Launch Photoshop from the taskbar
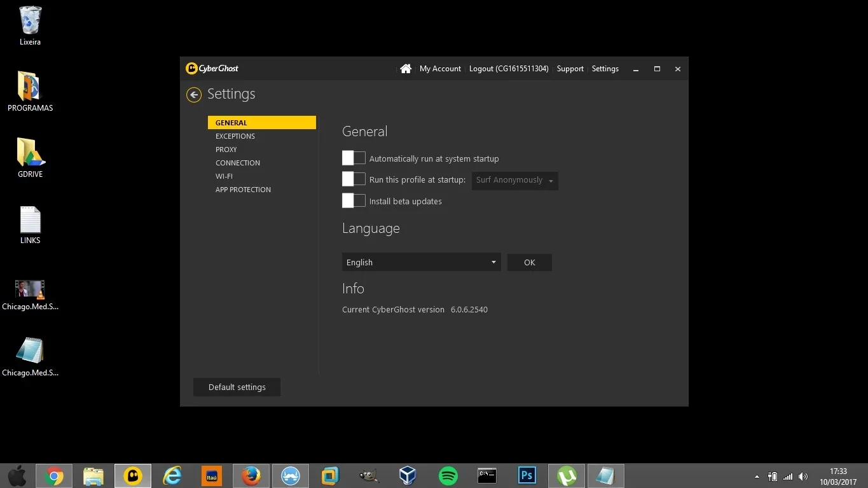Image resolution: width=868 pixels, height=488 pixels. click(527, 476)
